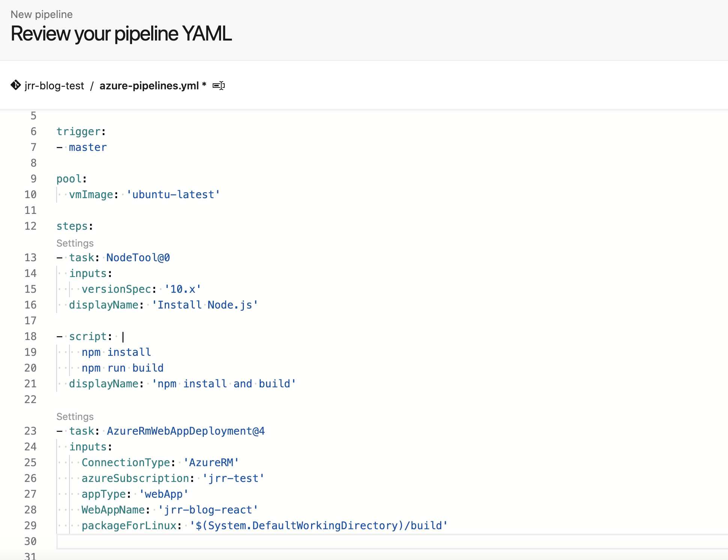Click NodeTool@0 task name

coord(138,257)
